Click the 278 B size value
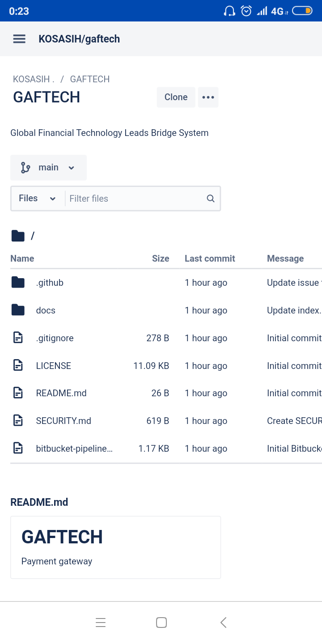This screenshot has height=644, width=322. (158, 338)
